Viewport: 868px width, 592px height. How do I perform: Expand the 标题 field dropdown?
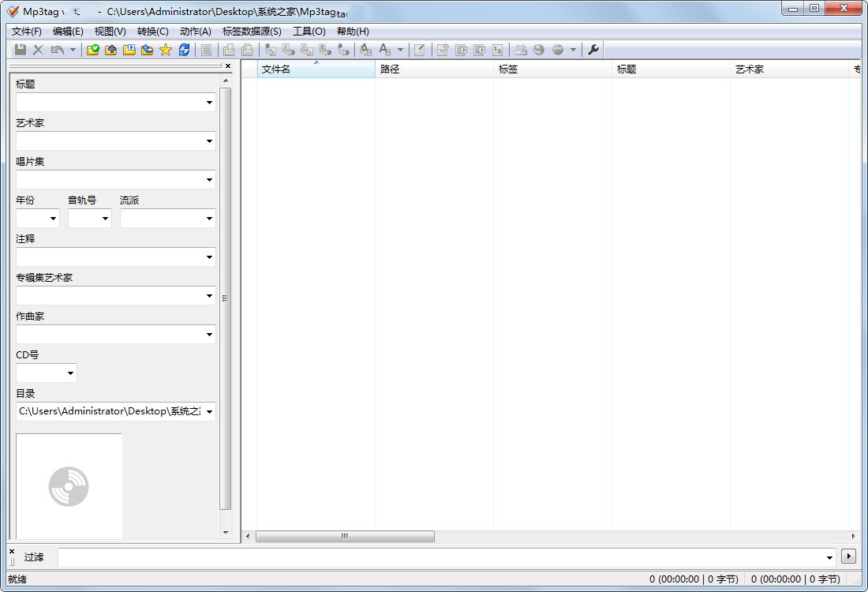tap(209, 103)
